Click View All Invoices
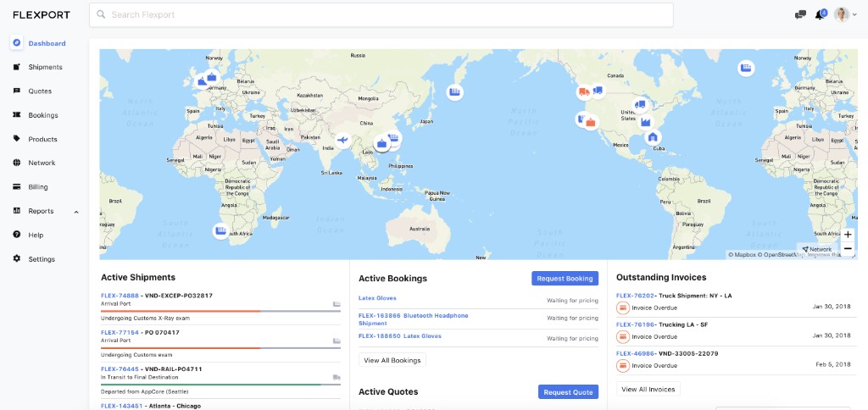This screenshot has width=868, height=410. [x=648, y=389]
